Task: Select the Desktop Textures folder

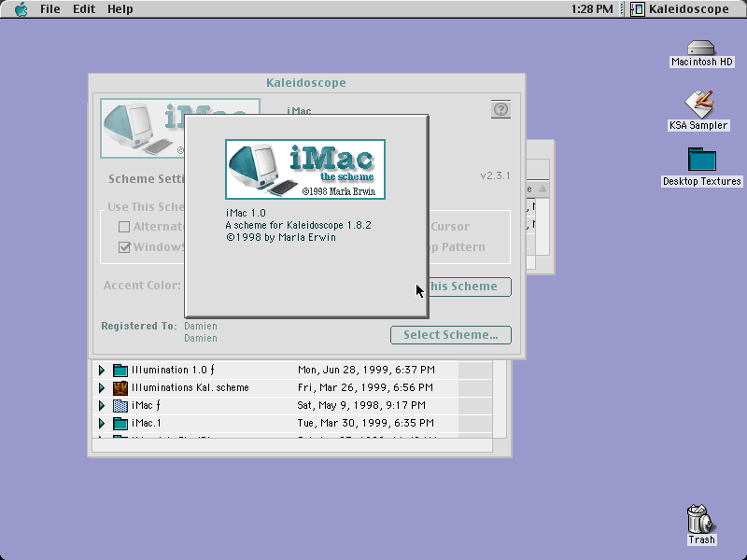Action: (702, 167)
